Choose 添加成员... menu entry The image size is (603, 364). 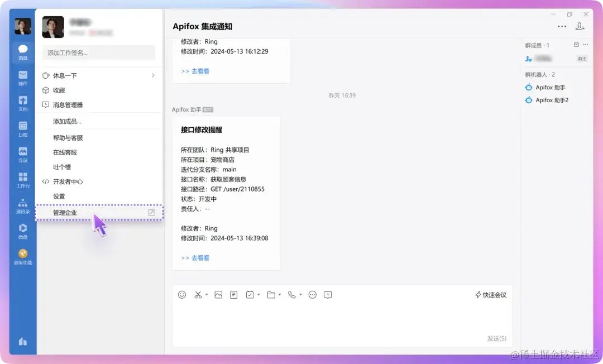tap(99, 121)
